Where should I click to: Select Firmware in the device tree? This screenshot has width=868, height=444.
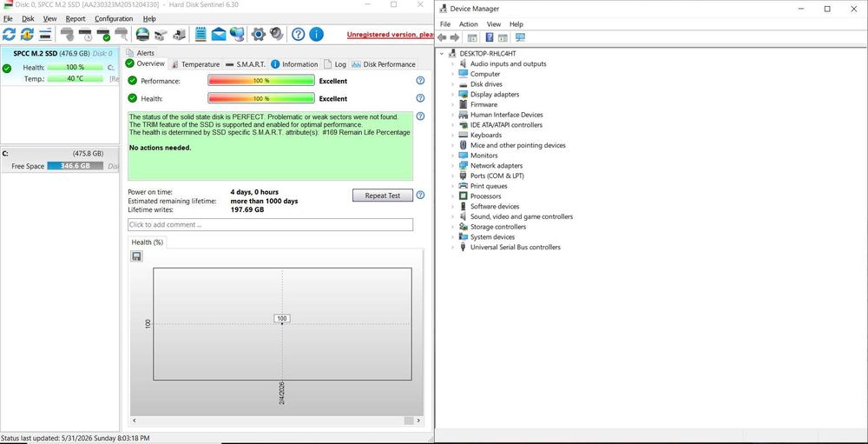pos(483,105)
